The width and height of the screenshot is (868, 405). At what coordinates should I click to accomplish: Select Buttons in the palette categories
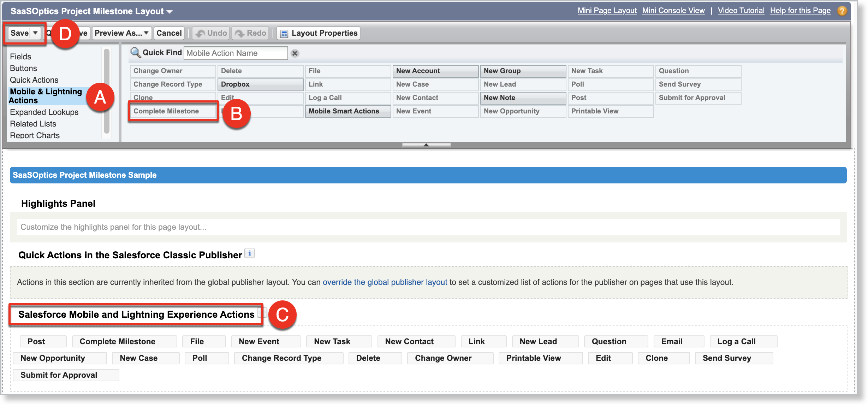click(x=23, y=68)
